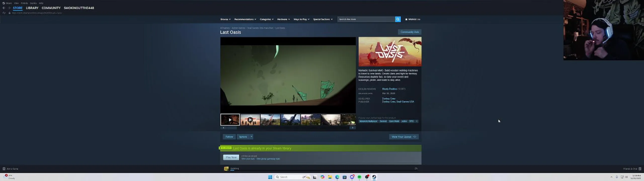Click left arrow of media strip
The height and width of the screenshot is (181, 644).
[223, 128]
